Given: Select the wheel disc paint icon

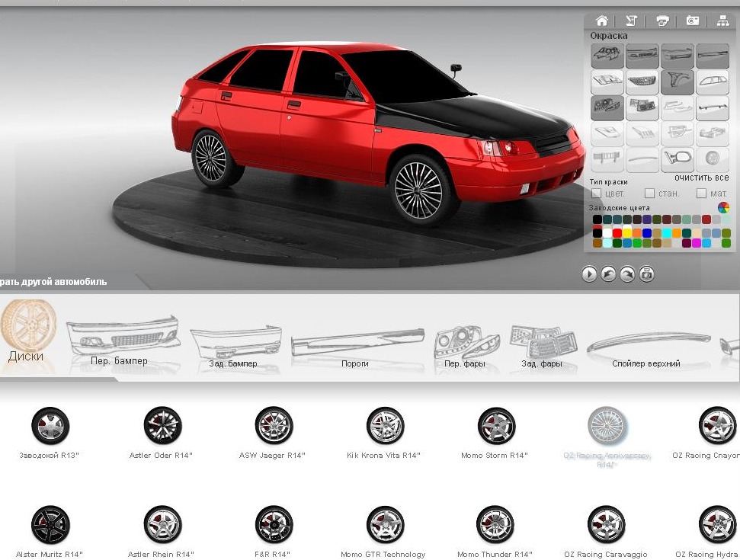Looking at the screenshot, I should click(x=712, y=159).
